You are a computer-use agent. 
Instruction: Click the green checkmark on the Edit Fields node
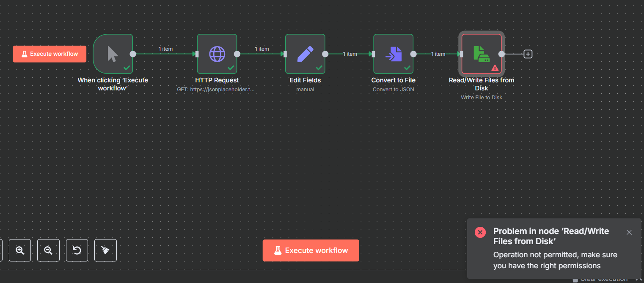click(319, 68)
